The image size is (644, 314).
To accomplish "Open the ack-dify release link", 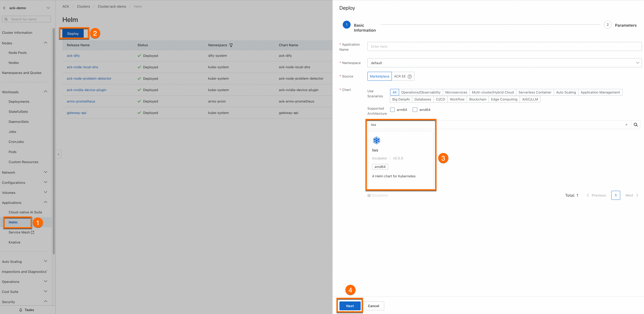I will (x=73, y=56).
